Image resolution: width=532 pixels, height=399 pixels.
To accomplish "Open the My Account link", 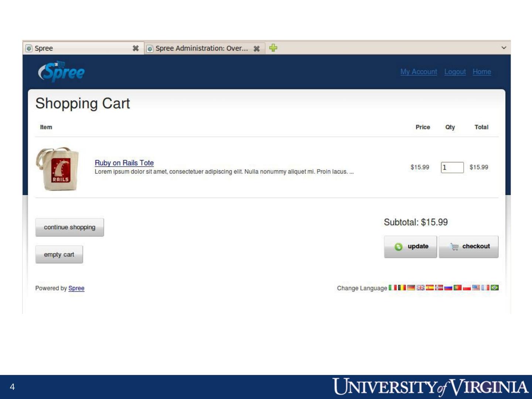I will (x=419, y=72).
